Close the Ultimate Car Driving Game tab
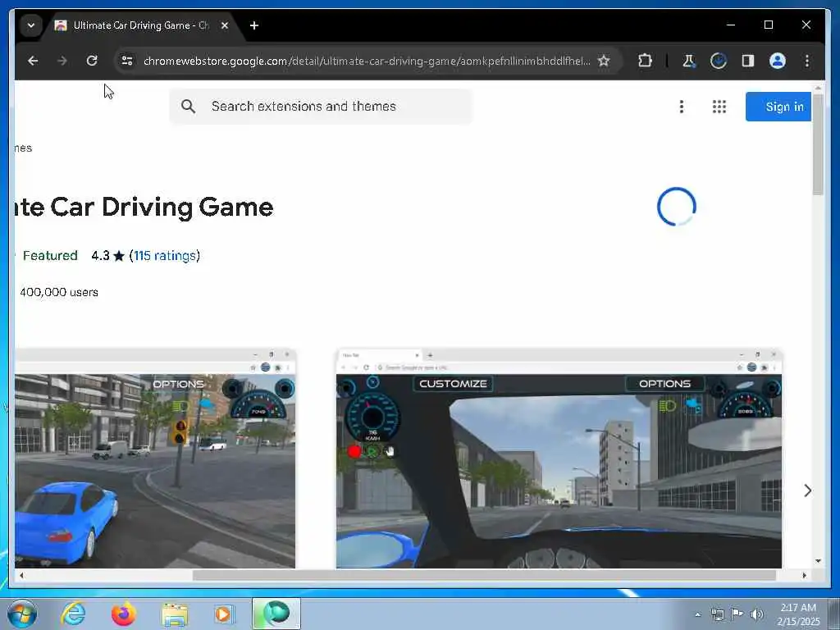Screen dimensions: 840x630 [x=225, y=25]
